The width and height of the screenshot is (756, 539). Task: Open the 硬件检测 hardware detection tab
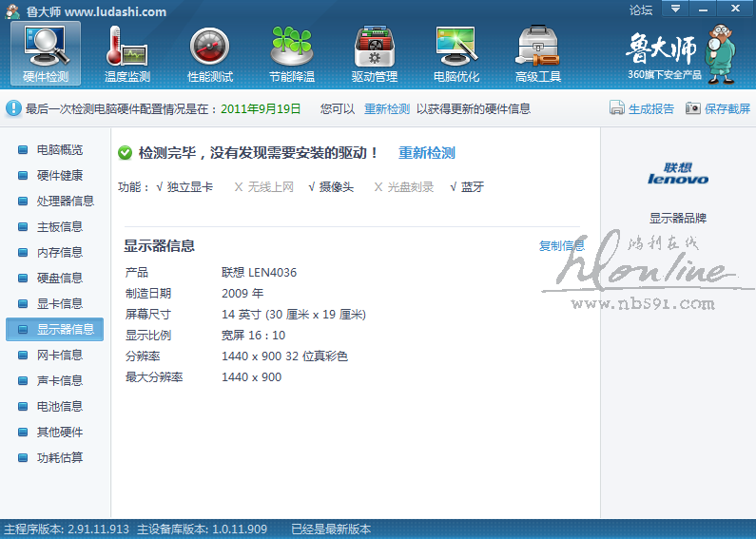click(46, 54)
